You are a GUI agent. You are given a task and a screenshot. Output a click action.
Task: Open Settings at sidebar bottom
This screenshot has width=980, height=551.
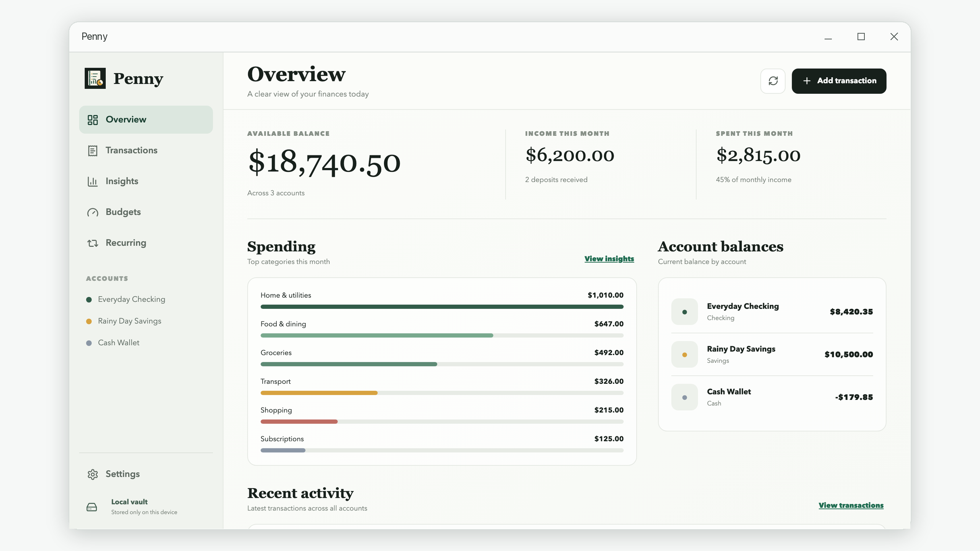point(146,474)
